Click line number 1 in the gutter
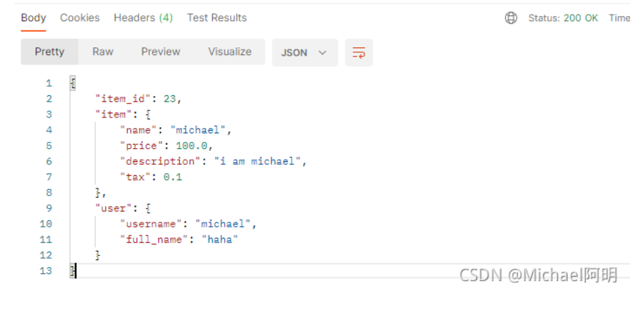644x324 pixels. pyautogui.click(x=49, y=83)
